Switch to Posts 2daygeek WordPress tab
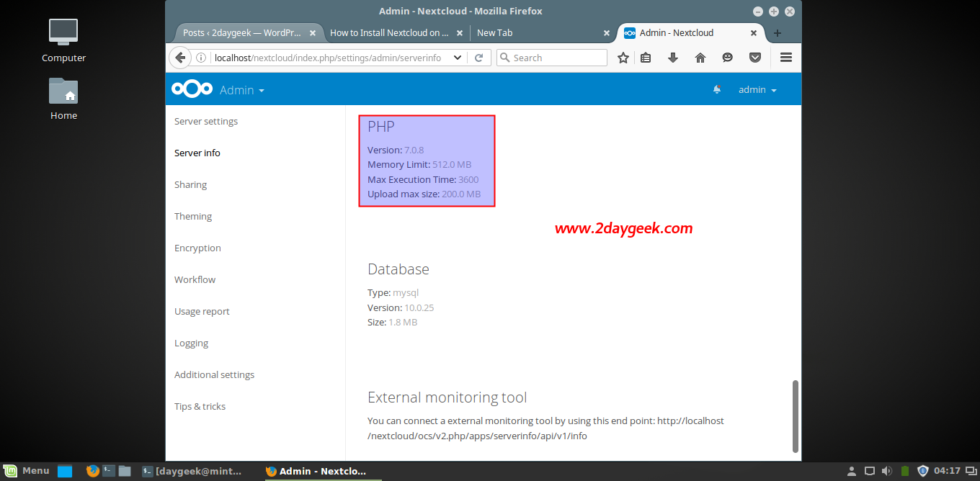This screenshot has width=980, height=481. (x=241, y=33)
